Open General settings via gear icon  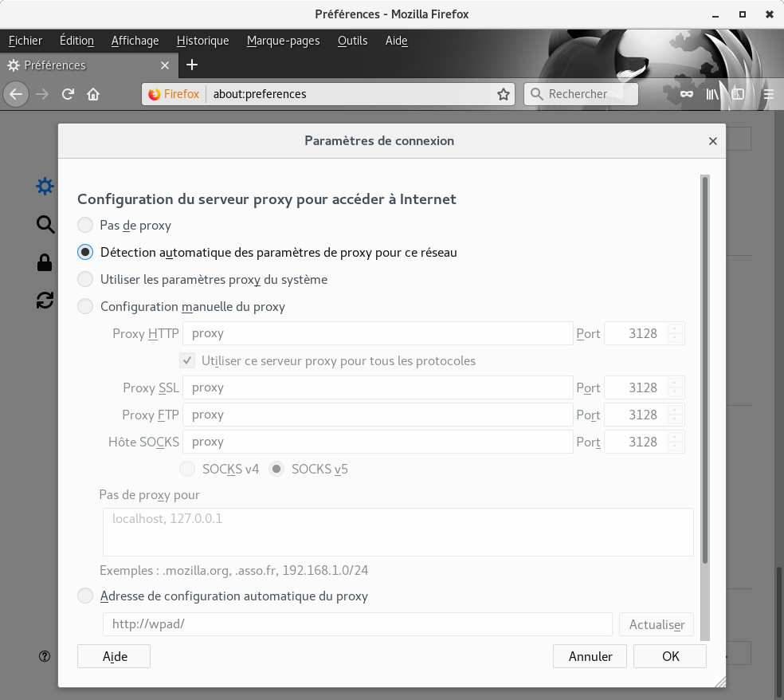pos(45,186)
